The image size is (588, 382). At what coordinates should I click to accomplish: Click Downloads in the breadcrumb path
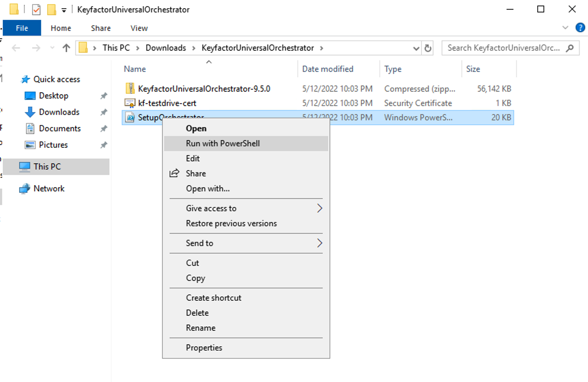(x=165, y=48)
